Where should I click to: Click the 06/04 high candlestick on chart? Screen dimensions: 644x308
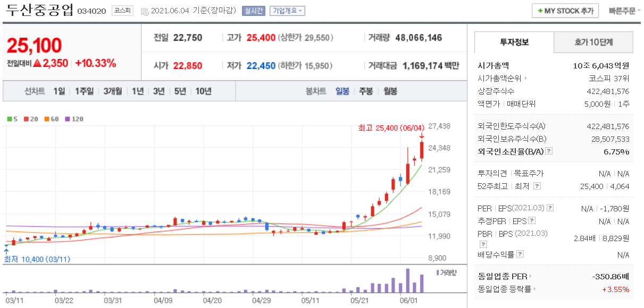[x=421, y=151]
